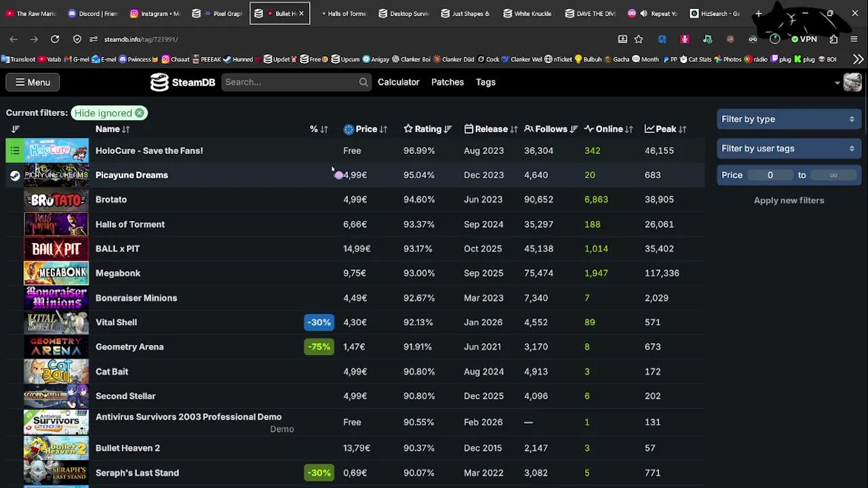Screen dimensions: 868x488
Task: Open the browser extensions puzzle icon
Action: (x=833, y=39)
